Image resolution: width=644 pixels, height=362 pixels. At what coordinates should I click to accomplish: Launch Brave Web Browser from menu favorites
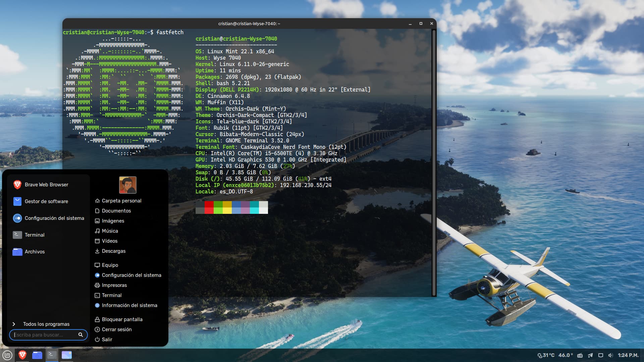pyautogui.click(x=48, y=185)
